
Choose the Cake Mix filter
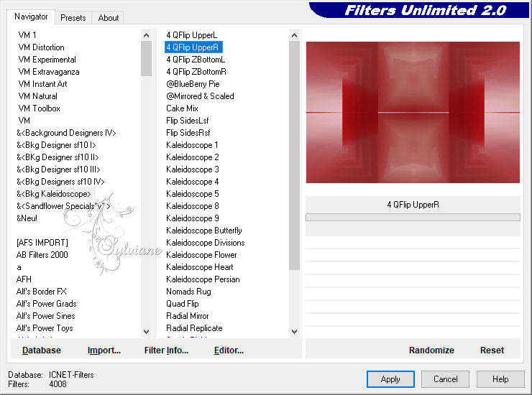click(182, 108)
